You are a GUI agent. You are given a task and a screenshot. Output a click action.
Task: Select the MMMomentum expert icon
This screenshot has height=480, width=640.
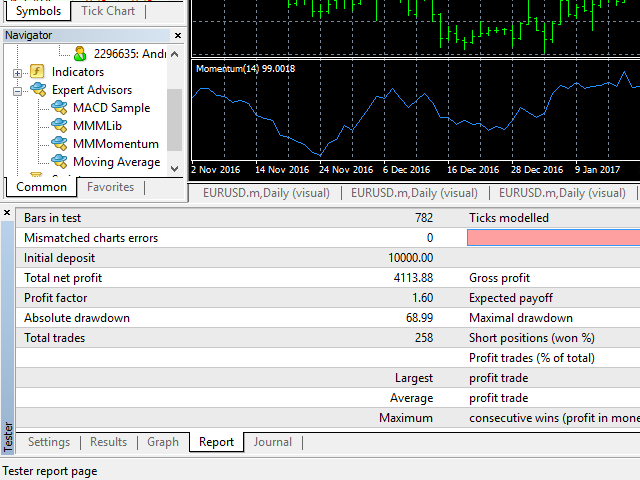click(60, 144)
